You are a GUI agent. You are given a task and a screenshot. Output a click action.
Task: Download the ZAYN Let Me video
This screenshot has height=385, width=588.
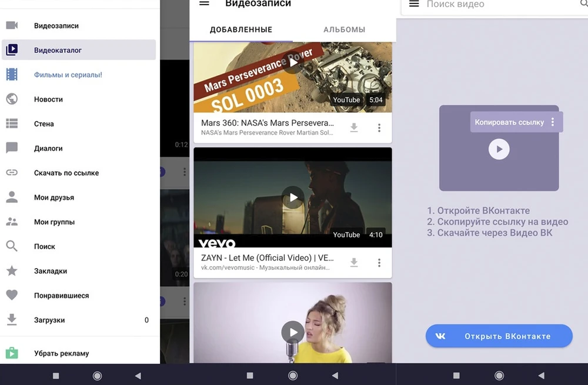pyautogui.click(x=354, y=262)
